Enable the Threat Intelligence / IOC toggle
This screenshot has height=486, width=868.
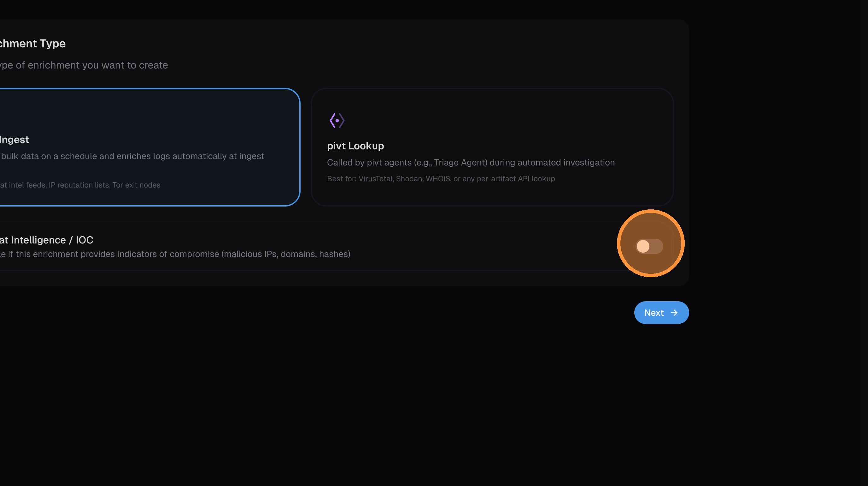[650, 246]
